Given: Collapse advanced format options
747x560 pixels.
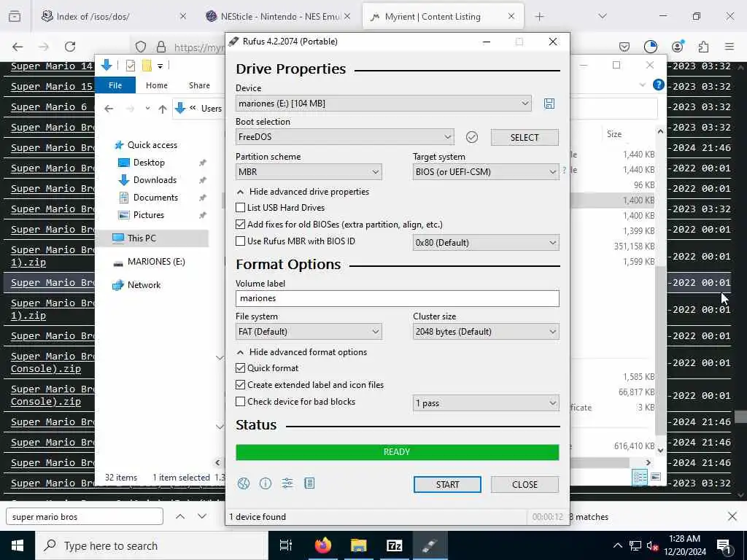Looking at the screenshot, I should pos(302,352).
